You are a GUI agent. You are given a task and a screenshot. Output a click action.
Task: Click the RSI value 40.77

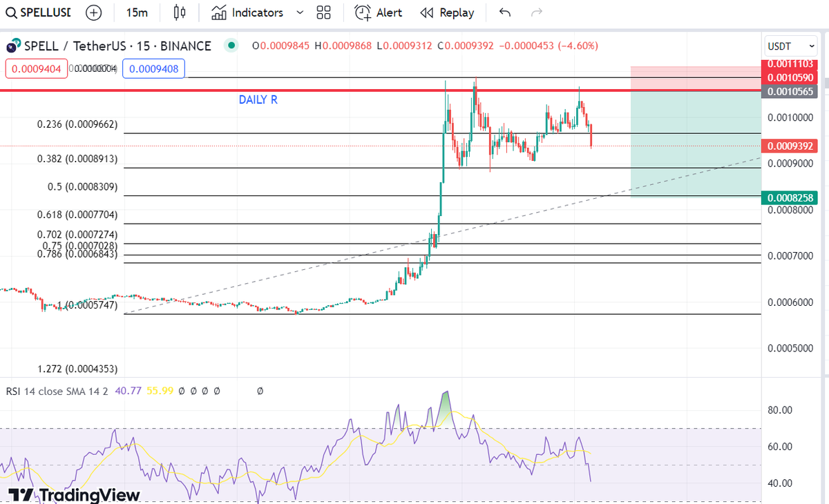click(128, 391)
